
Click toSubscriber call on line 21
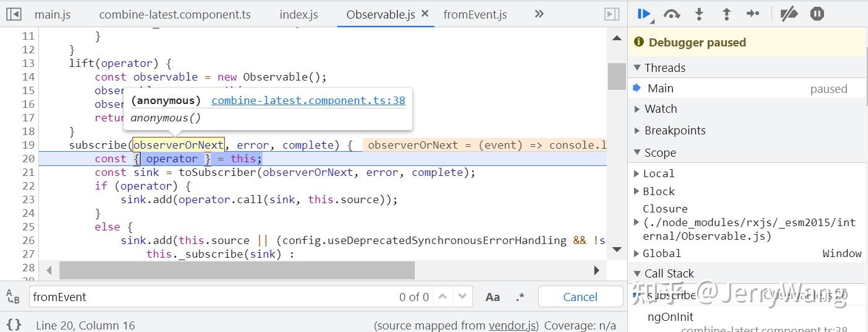point(217,172)
